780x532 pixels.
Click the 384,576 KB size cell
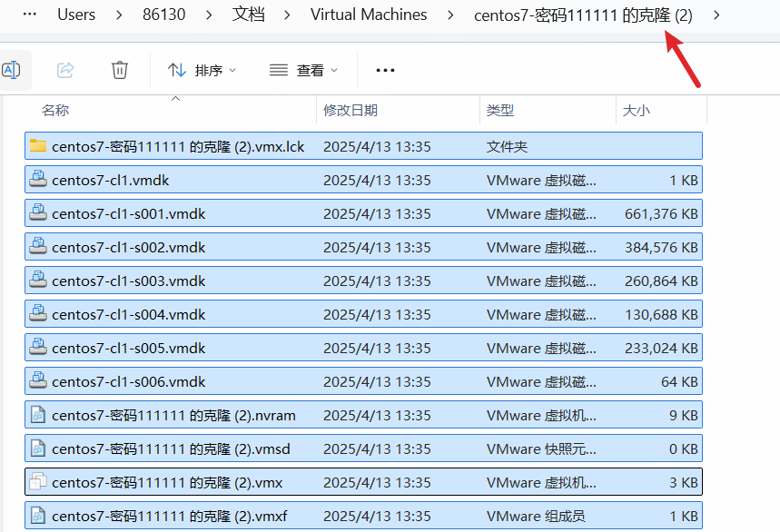point(661,247)
